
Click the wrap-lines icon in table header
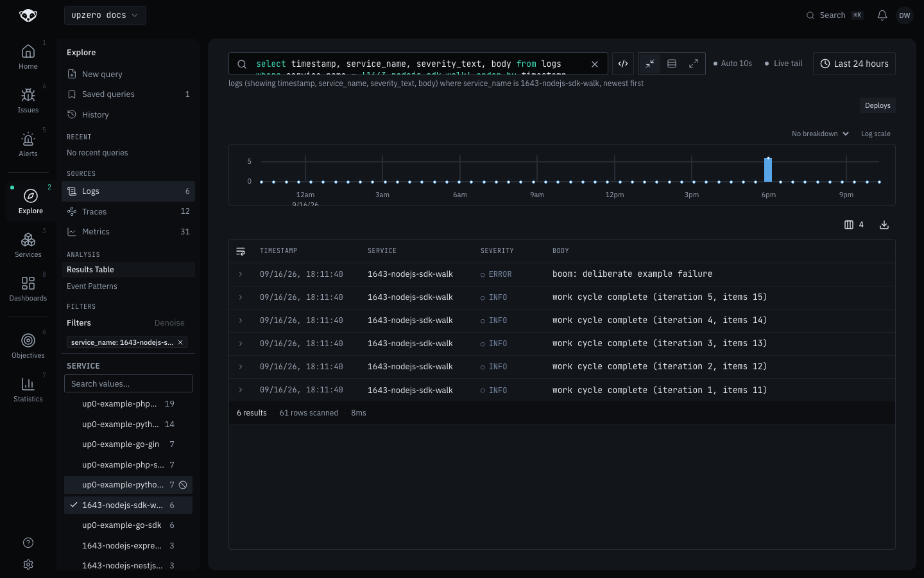241,251
